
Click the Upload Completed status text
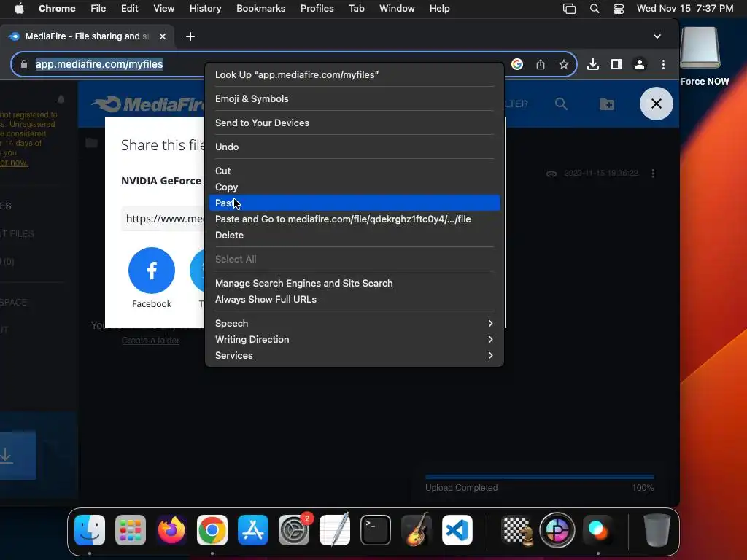click(x=461, y=488)
